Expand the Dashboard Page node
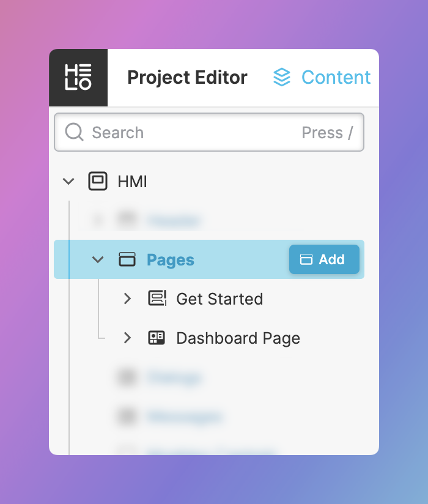The image size is (428, 504). 127,338
